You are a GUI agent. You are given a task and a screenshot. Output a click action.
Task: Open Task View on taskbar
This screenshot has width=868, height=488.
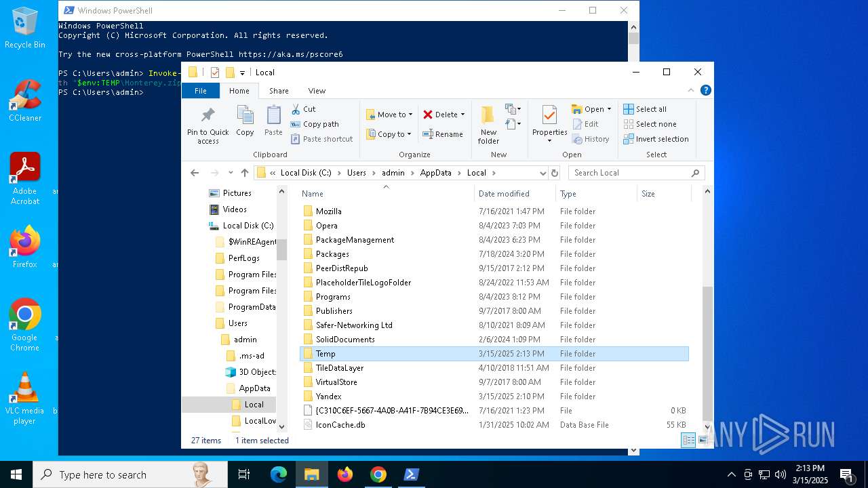pos(244,474)
